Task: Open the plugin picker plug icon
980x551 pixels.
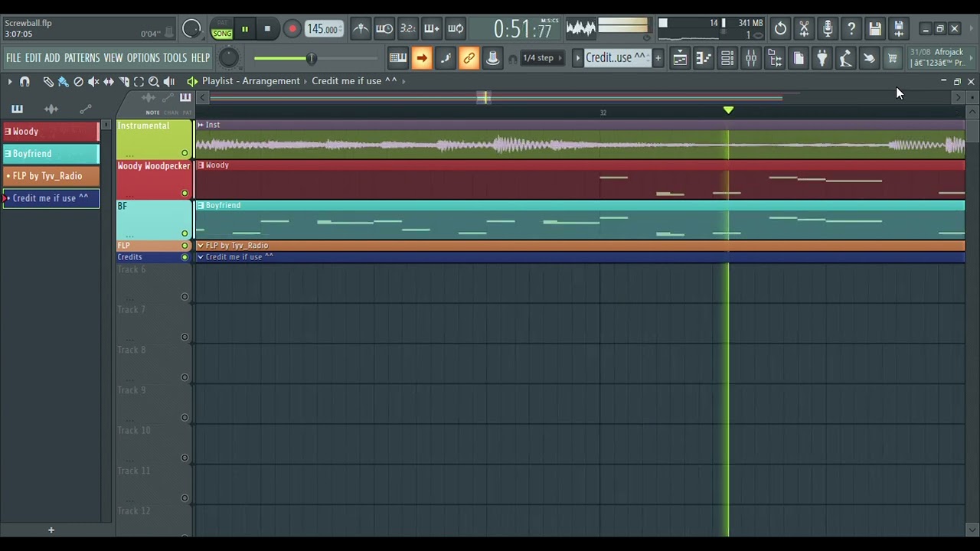Action: [x=822, y=58]
